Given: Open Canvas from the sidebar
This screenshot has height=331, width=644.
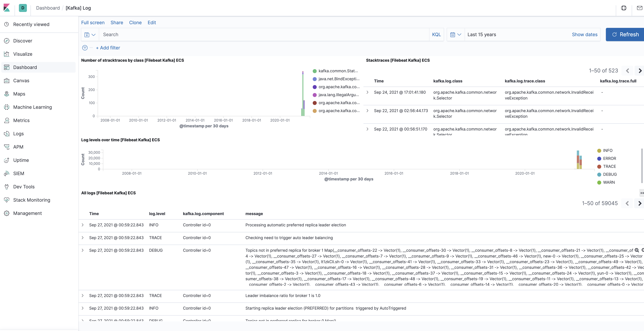Looking at the screenshot, I should 21,80.
